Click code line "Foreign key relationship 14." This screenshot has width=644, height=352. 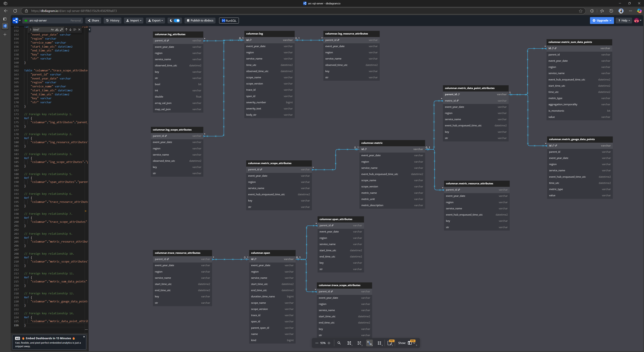coord(49,313)
